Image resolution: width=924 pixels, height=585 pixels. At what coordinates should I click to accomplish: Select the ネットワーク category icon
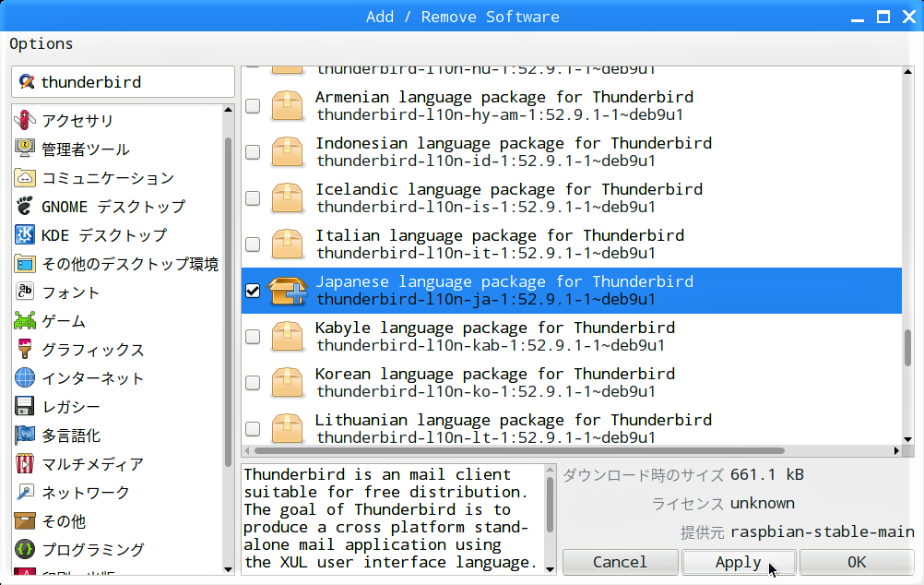coord(25,493)
